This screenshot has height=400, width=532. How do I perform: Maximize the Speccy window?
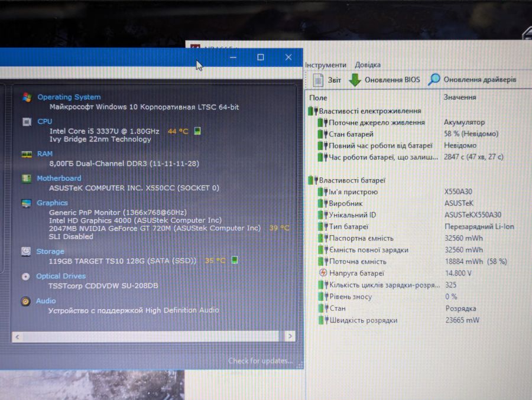point(261,57)
